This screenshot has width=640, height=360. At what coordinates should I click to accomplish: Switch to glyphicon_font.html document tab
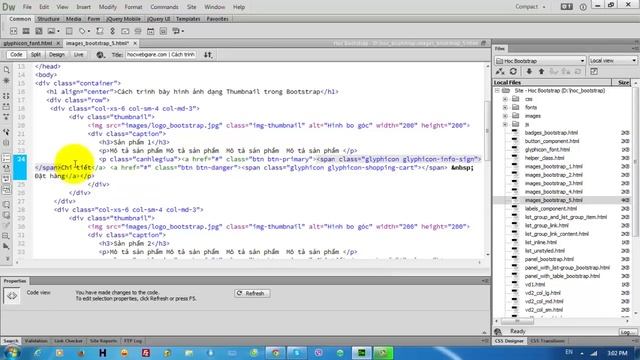click(28, 43)
